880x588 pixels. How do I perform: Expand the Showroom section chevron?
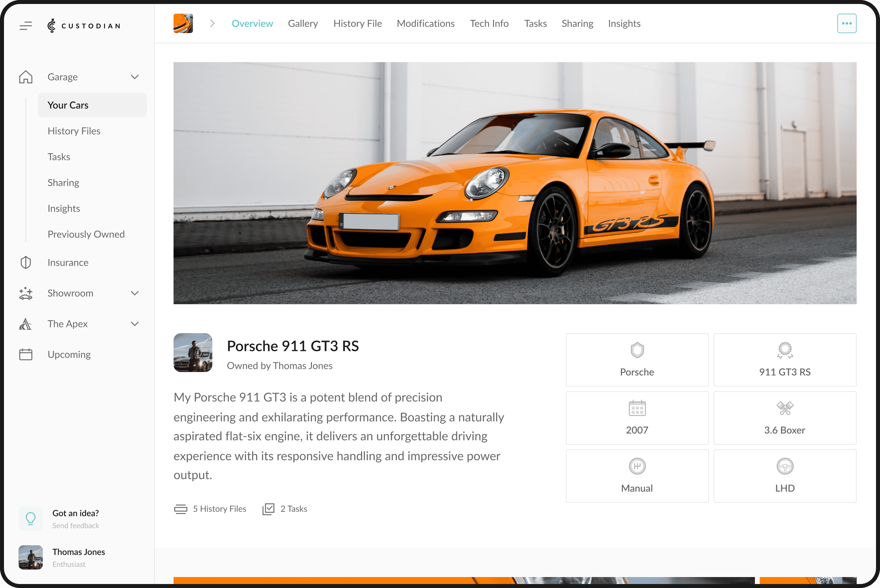tap(135, 293)
